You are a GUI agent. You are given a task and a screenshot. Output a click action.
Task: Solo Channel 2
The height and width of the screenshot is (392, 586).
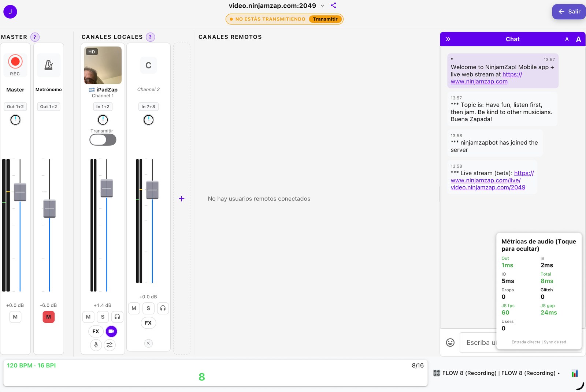(x=148, y=308)
